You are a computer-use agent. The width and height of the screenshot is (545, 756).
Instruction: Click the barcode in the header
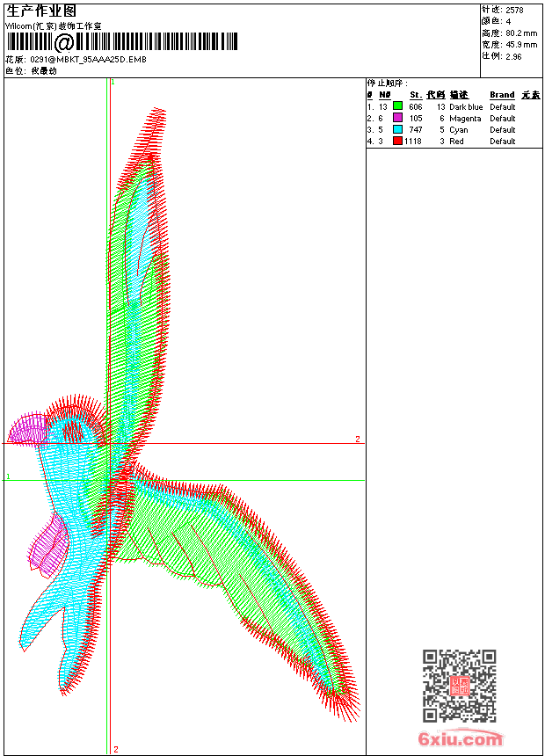pyautogui.click(x=122, y=41)
